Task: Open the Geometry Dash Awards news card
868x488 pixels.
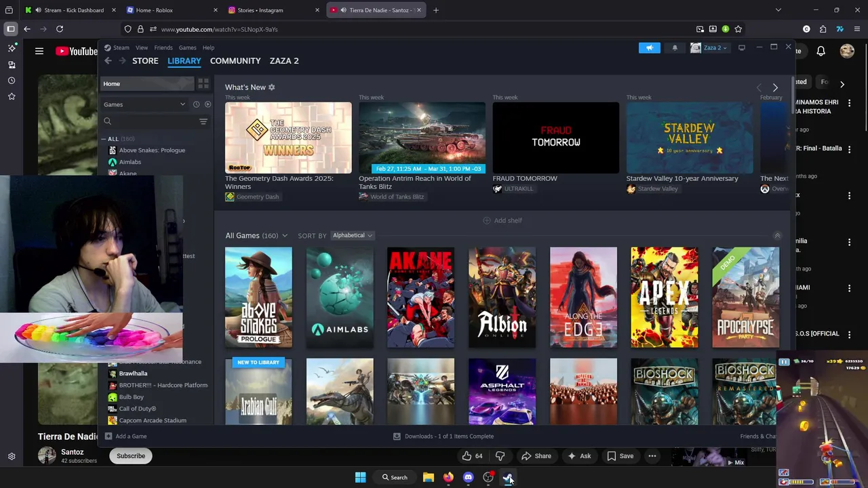Action: click(x=288, y=138)
